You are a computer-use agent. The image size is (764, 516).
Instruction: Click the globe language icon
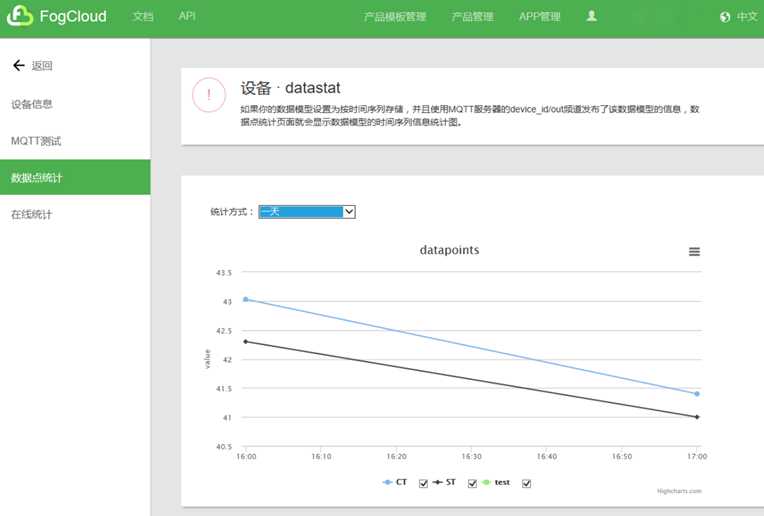[x=725, y=17]
